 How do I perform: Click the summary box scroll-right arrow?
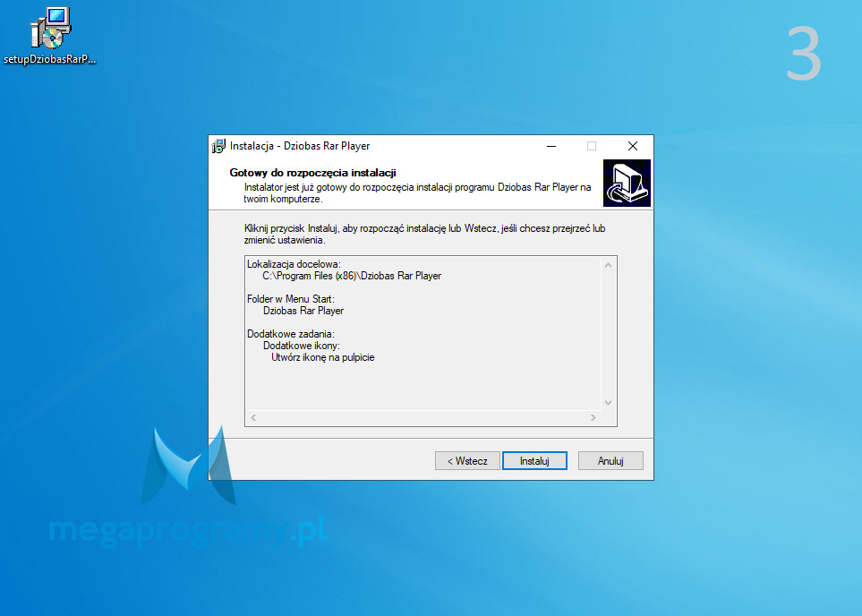(593, 417)
